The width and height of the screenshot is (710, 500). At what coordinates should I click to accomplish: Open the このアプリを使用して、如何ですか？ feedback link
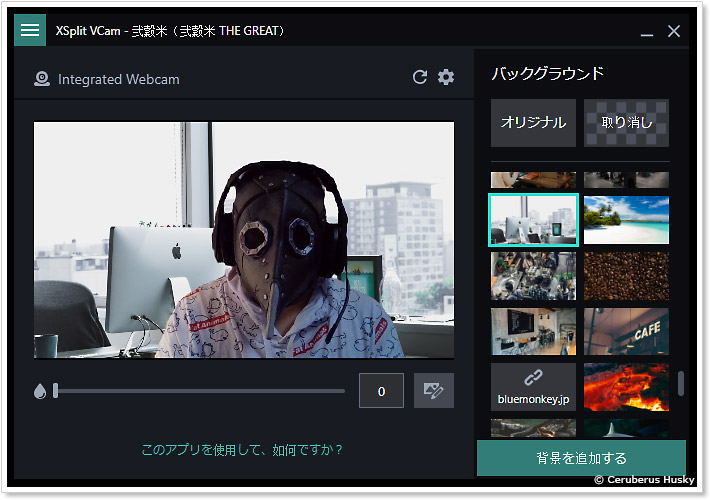point(242,450)
